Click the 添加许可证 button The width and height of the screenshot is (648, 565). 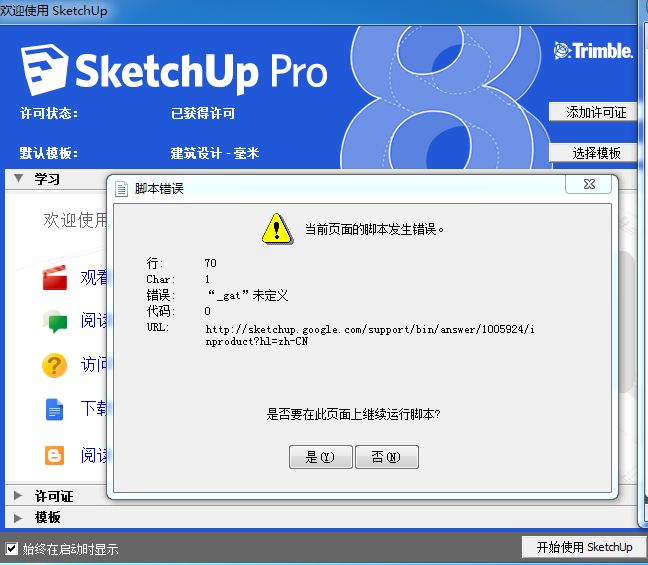coord(595,112)
